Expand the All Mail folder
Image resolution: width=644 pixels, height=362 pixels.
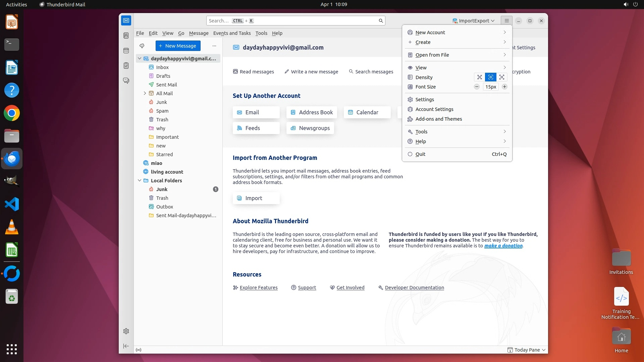coord(145,94)
